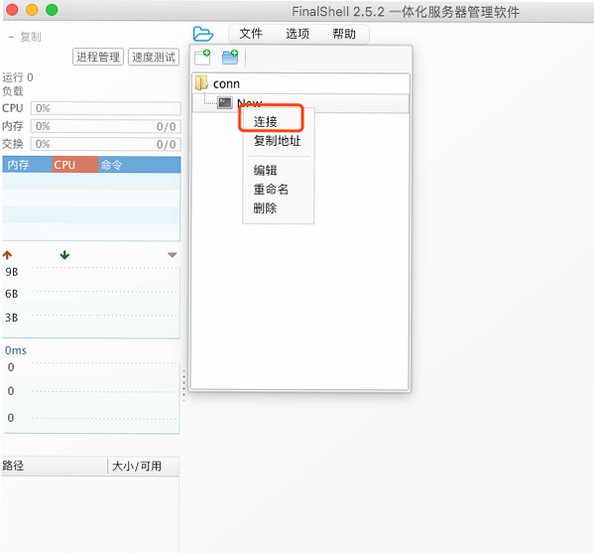
Task: Click the 速度测试 button
Action: click(153, 57)
